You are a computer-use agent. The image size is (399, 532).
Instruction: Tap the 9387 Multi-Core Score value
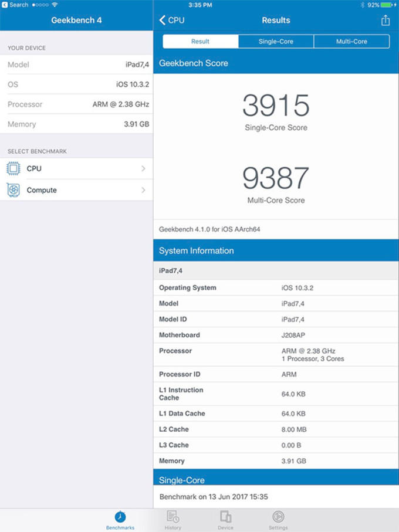point(276,178)
